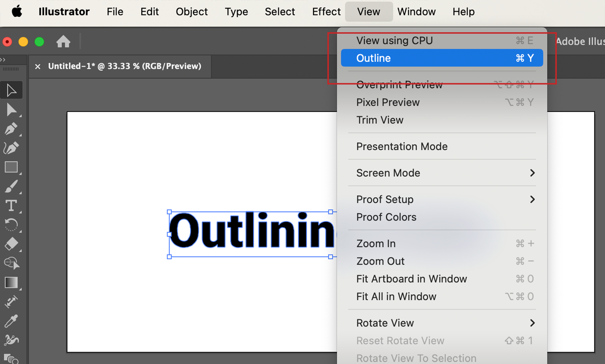This screenshot has height=364, width=605.
Task: Close the Untitled-1 document tab
Action: 38,66
